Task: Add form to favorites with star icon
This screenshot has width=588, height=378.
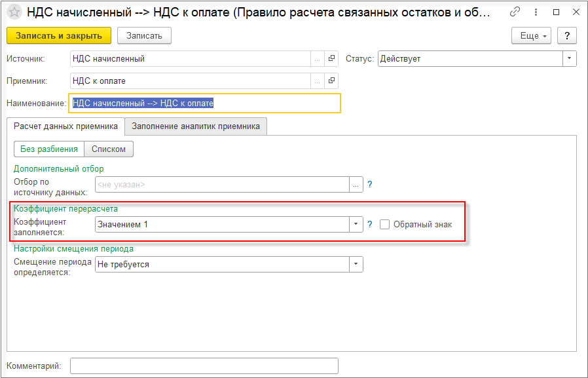Action: point(14,12)
